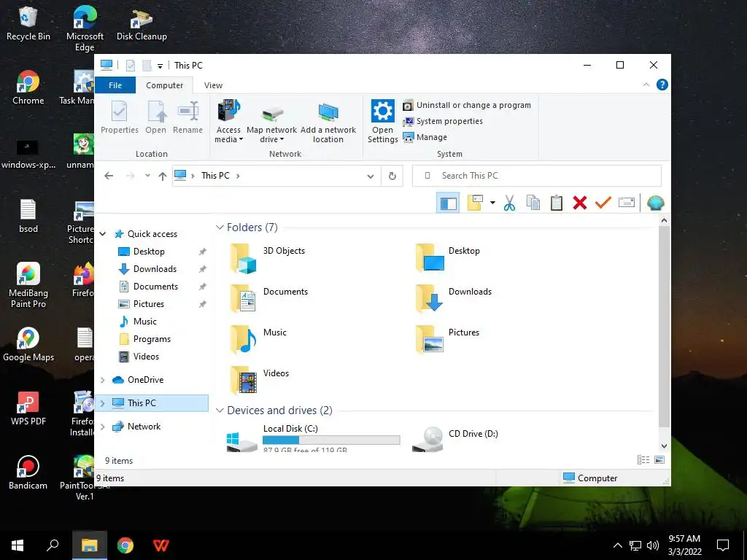The height and width of the screenshot is (560, 747).
Task: Click the new folder sticky-note toolbar icon
Action: click(x=475, y=203)
